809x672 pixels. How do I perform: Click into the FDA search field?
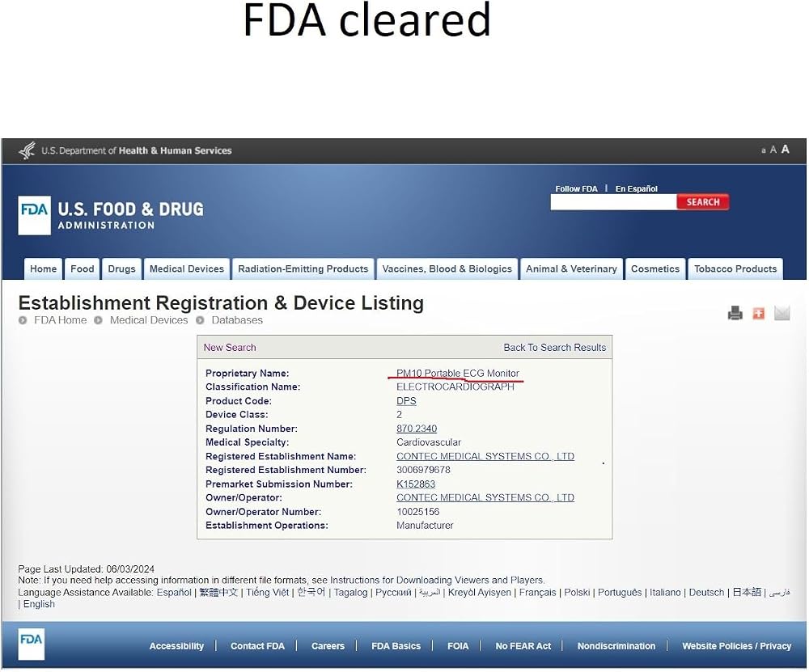pos(613,202)
